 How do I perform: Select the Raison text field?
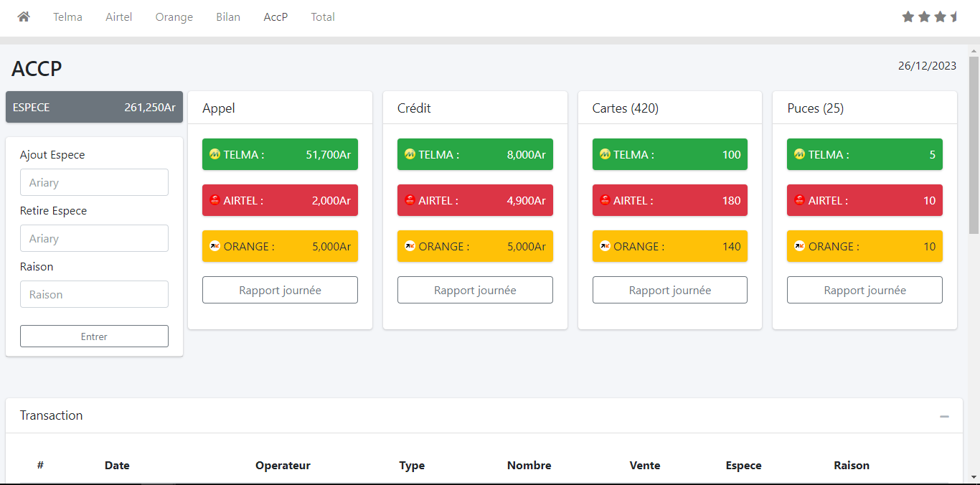94,294
